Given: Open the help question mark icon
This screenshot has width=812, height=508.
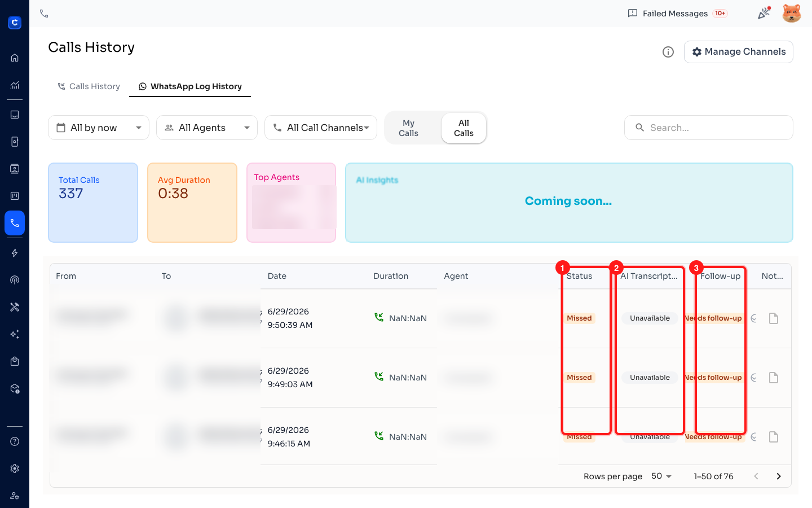Looking at the screenshot, I should pos(15,441).
